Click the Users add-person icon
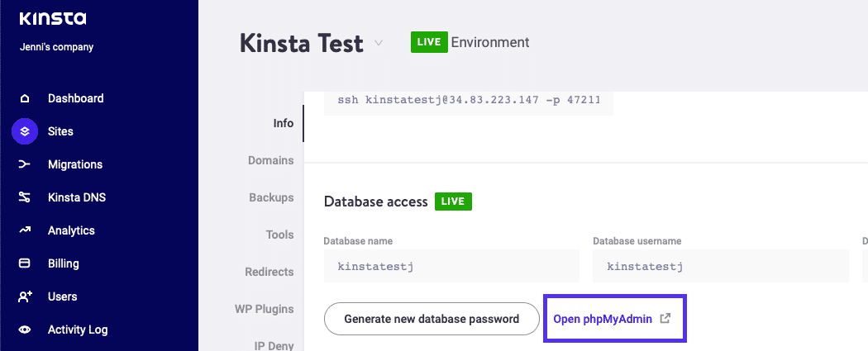The height and width of the screenshot is (351, 868). (25, 296)
